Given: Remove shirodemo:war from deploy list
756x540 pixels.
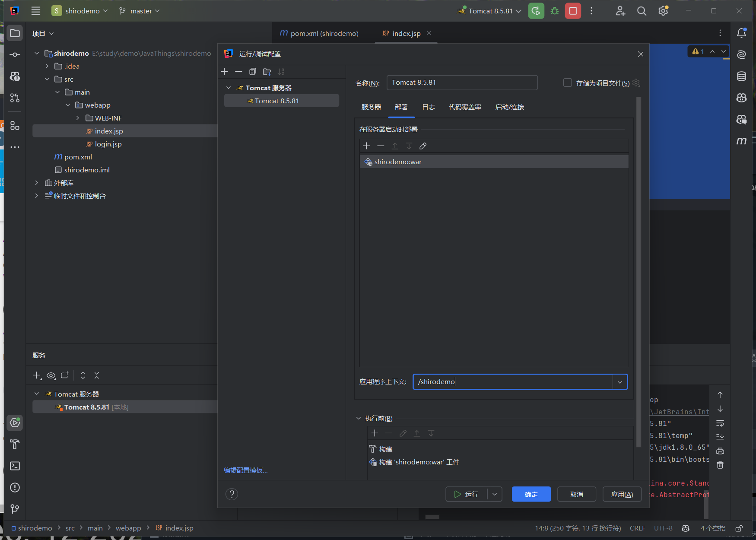Looking at the screenshot, I should click(x=381, y=146).
